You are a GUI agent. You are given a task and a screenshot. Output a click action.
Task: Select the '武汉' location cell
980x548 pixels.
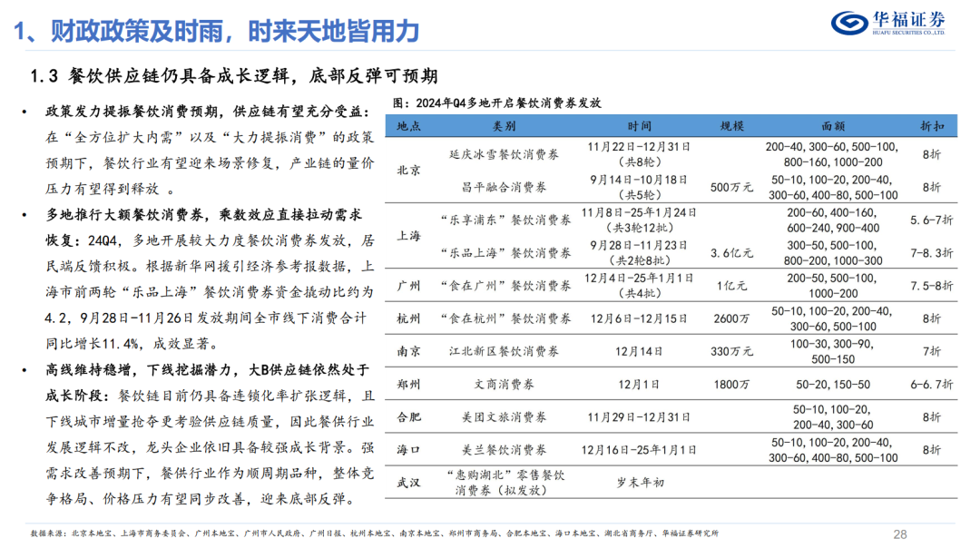[x=408, y=483]
